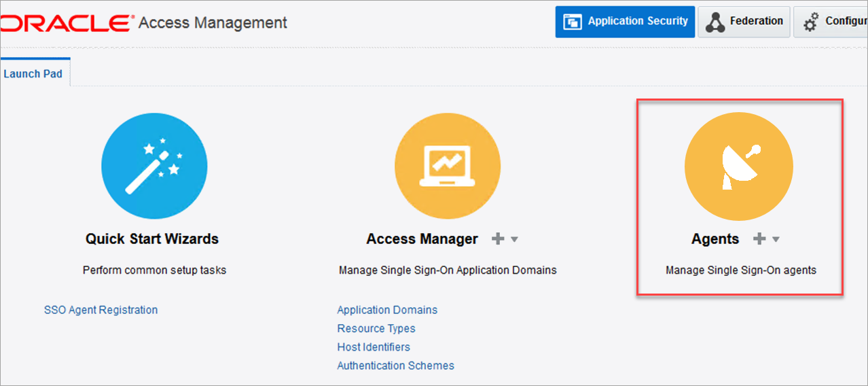Go to Resource Types link
868x386 pixels.
pos(376,328)
